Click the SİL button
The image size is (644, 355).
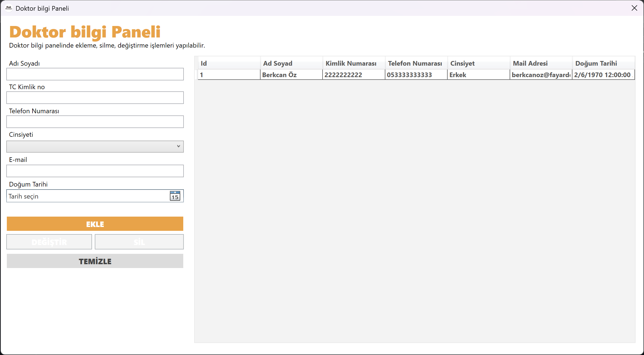coord(139,242)
